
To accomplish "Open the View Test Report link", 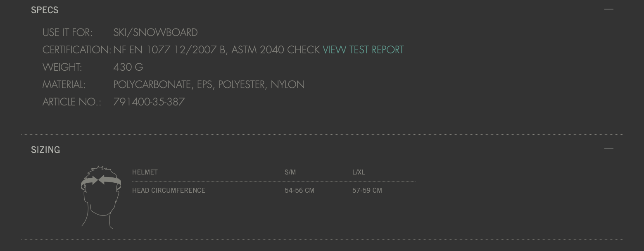I will click(x=363, y=50).
